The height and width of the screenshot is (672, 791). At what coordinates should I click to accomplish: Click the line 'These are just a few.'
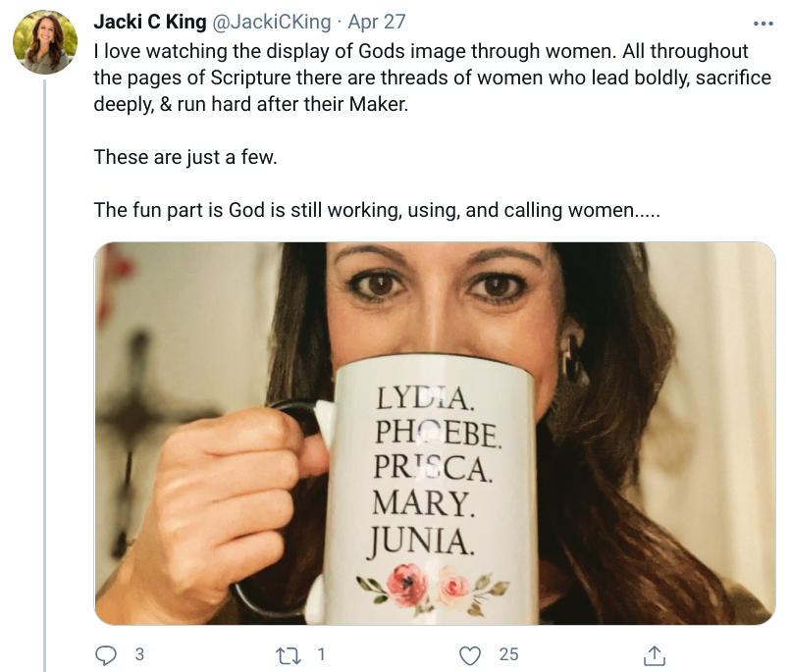coord(185,157)
